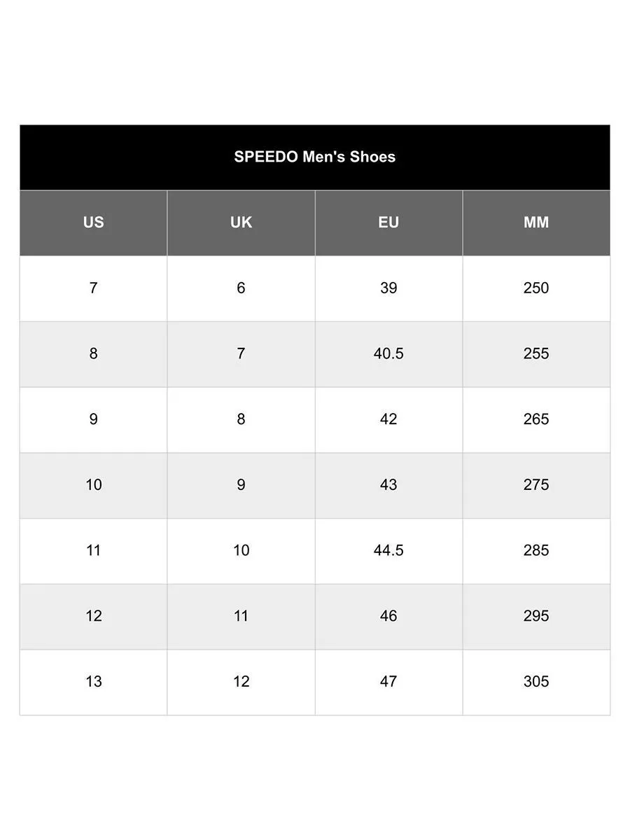Click the 275 MM cell
Image resolution: width=630 pixels, height=840 pixels.
(x=536, y=484)
